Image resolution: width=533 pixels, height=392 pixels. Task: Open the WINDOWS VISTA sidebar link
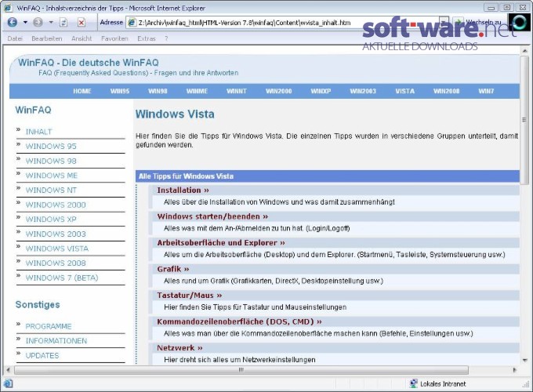point(57,249)
